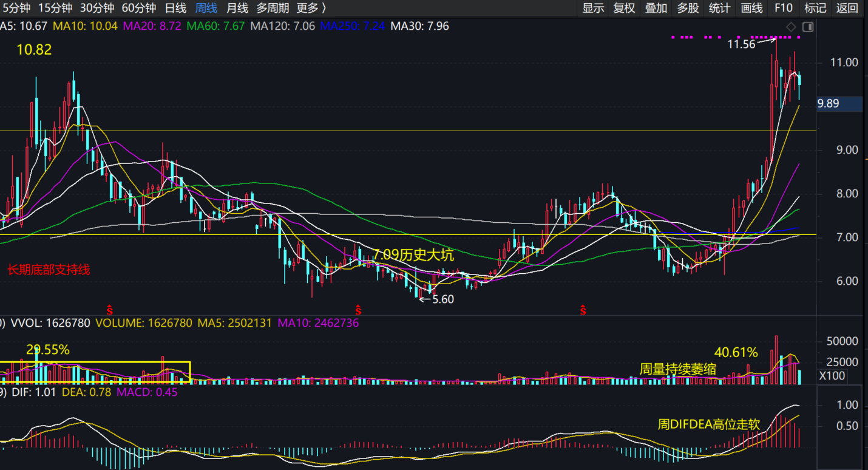Viewport: 868px width, 470px height.
Task: Click the 返回 back button
Action: tap(847, 8)
